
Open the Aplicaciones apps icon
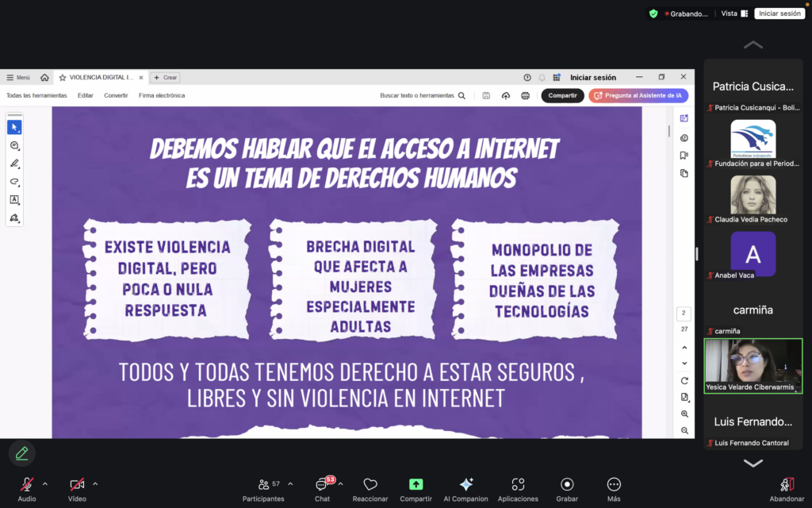518,484
